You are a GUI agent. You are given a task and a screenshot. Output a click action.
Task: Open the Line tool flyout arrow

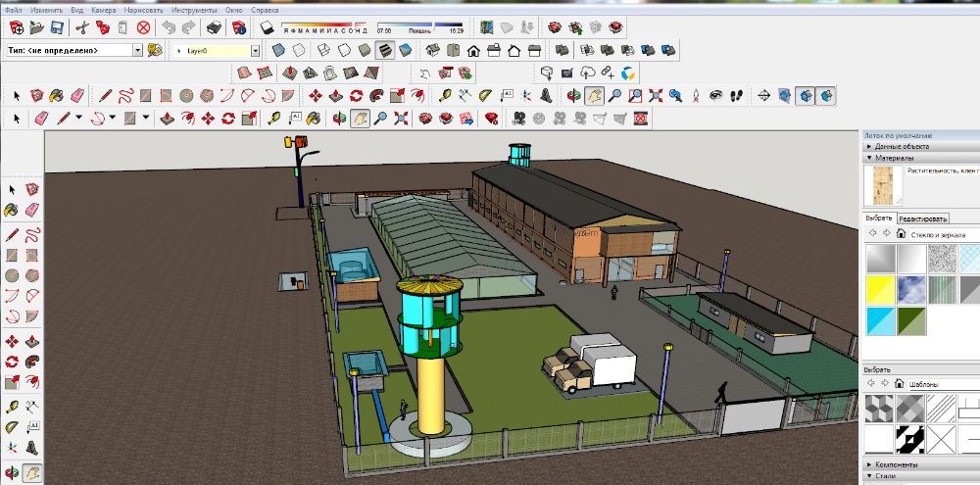coord(78,118)
